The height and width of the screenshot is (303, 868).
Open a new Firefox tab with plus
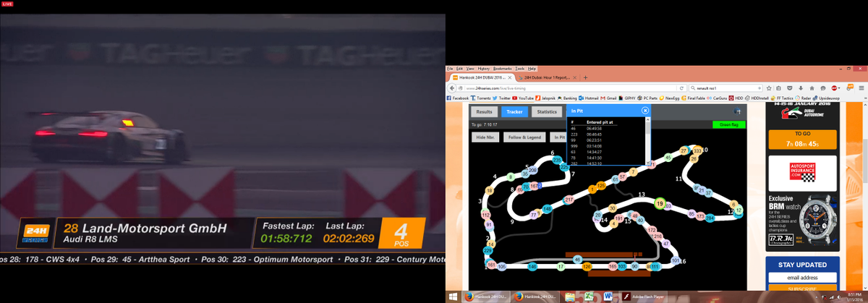point(585,77)
